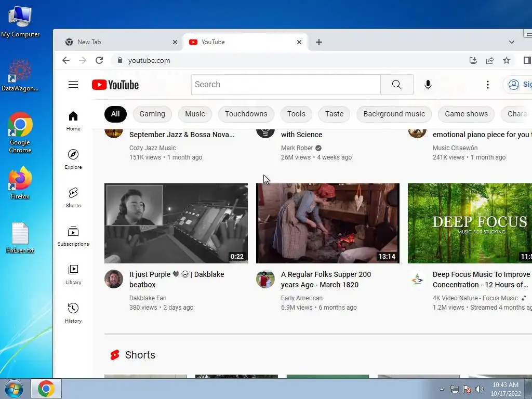Select the Taste filter chip
532x399 pixels.
click(334, 114)
